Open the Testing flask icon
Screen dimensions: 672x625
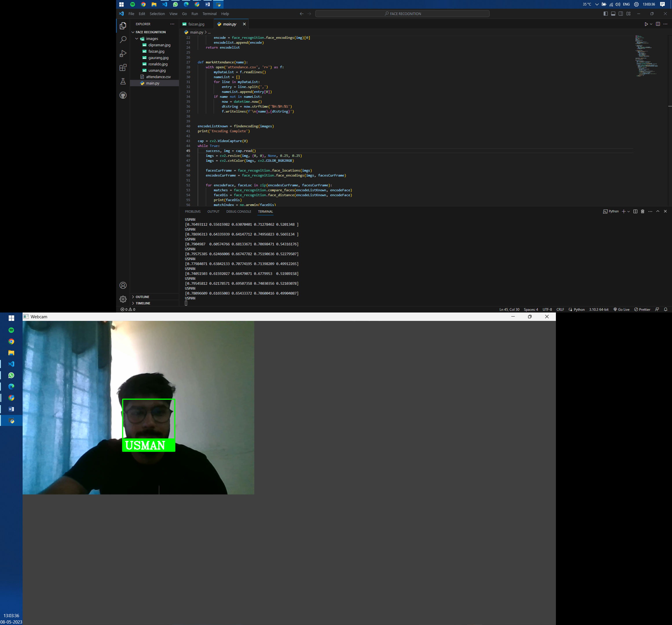pyautogui.click(x=123, y=81)
